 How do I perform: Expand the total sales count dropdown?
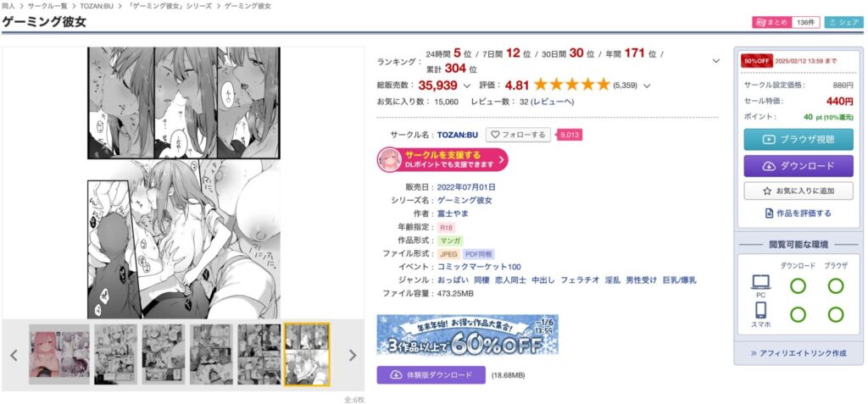467,86
